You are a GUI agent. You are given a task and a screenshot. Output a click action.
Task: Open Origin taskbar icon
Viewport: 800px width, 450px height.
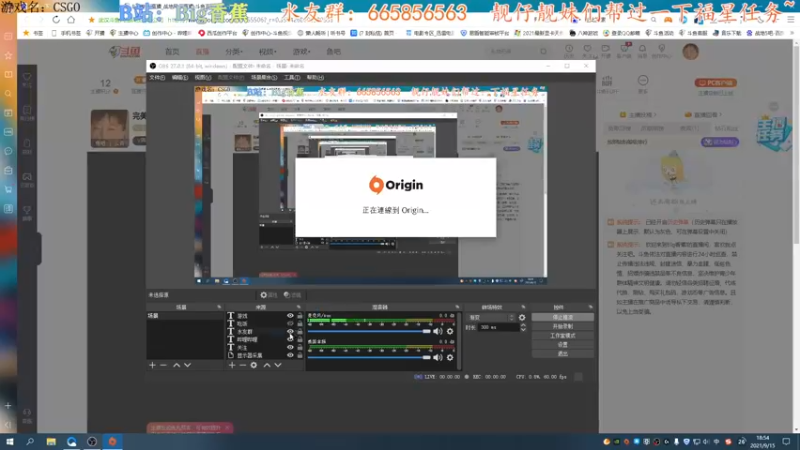point(112,441)
